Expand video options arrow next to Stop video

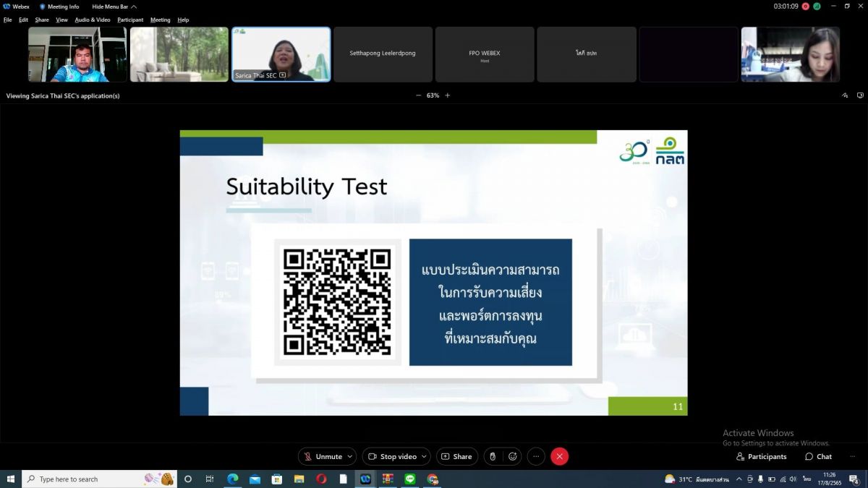[424, 456]
